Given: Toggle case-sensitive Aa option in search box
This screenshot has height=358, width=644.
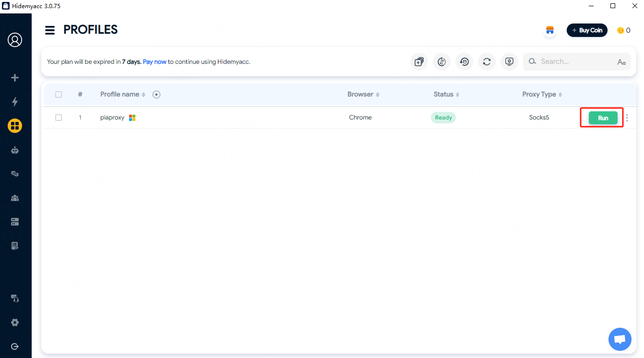Looking at the screenshot, I should click(621, 62).
